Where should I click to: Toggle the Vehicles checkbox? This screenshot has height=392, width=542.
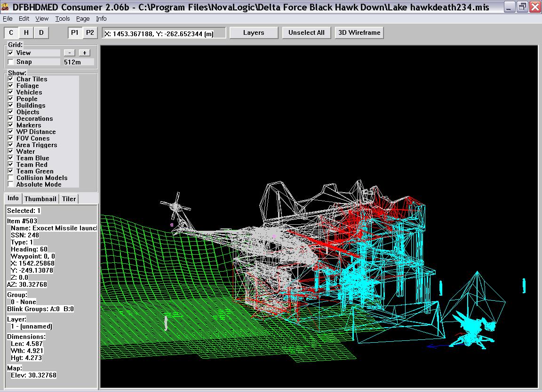(x=11, y=92)
